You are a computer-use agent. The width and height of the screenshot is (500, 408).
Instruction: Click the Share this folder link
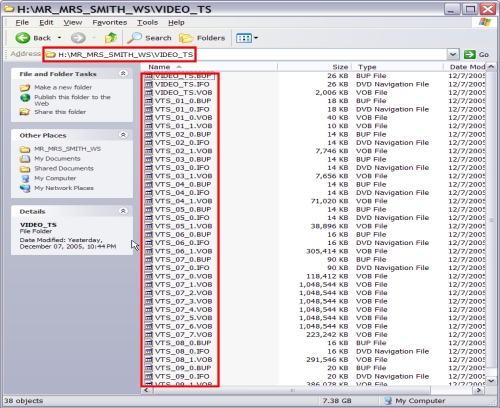click(60, 112)
